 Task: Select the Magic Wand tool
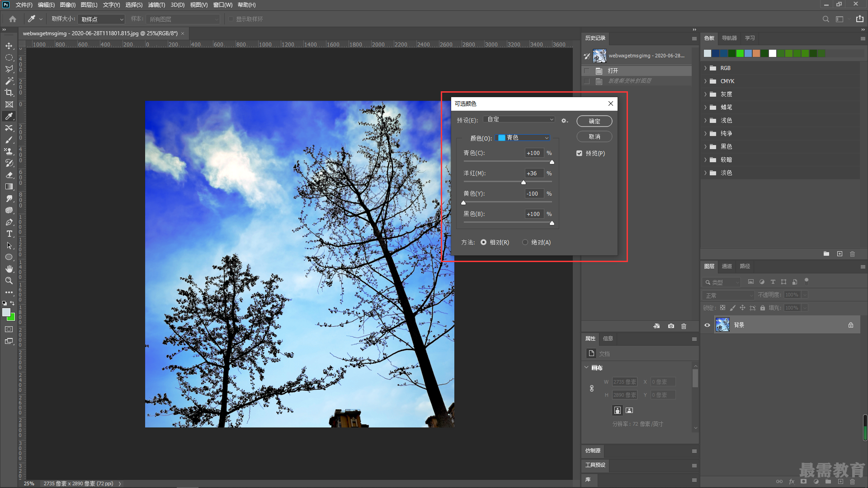[x=9, y=81]
